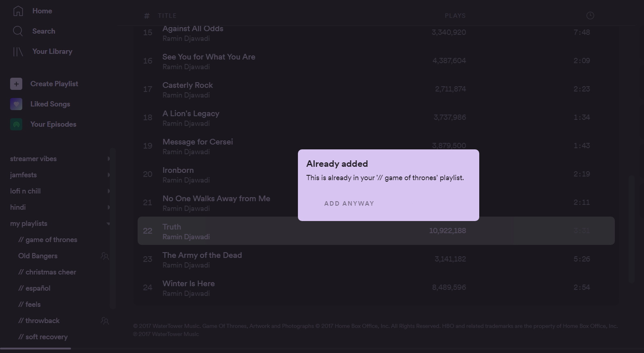Expand the streamer vibes playlist folder
Screen dimensions: 644x353
[108, 159]
